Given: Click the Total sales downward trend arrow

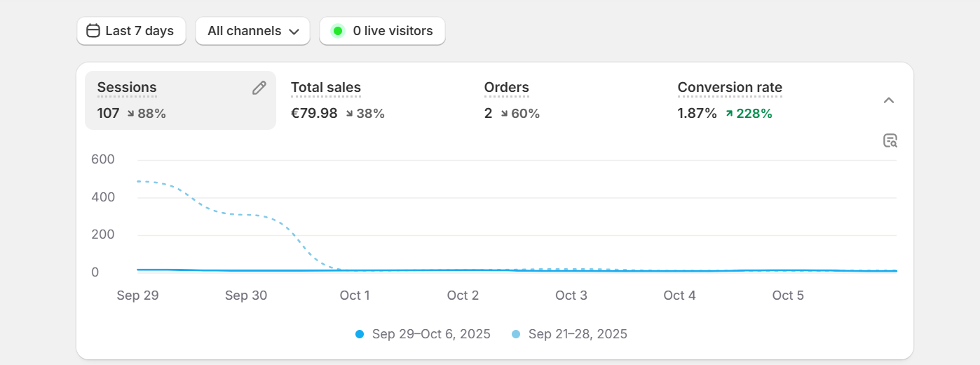Looking at the screenshot, I should click(349, 114).
